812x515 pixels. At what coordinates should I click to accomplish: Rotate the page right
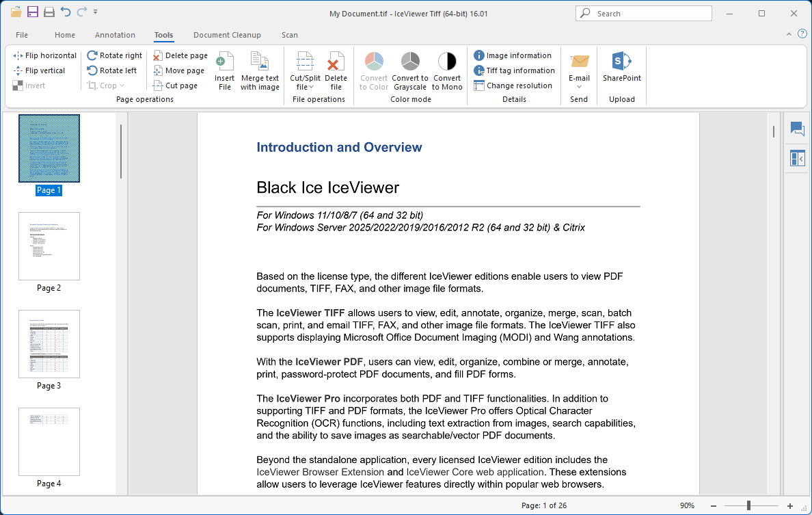(x=92, y=55)
